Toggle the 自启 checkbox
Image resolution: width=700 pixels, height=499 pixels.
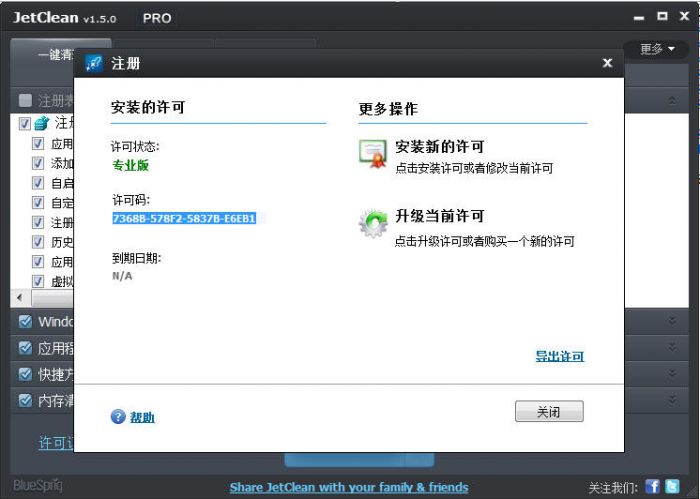38,183
